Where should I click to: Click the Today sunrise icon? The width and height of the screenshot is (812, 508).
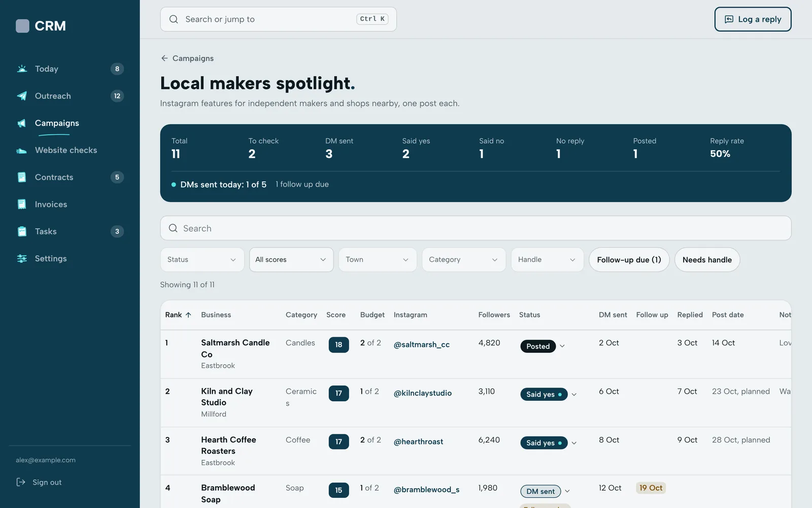point(22,69)
